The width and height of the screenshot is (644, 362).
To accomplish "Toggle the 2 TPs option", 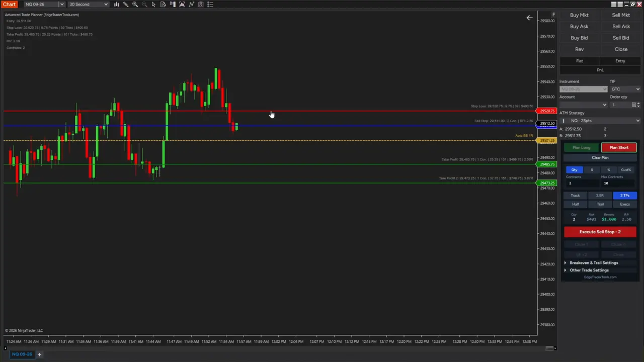I will click(625, 196).
